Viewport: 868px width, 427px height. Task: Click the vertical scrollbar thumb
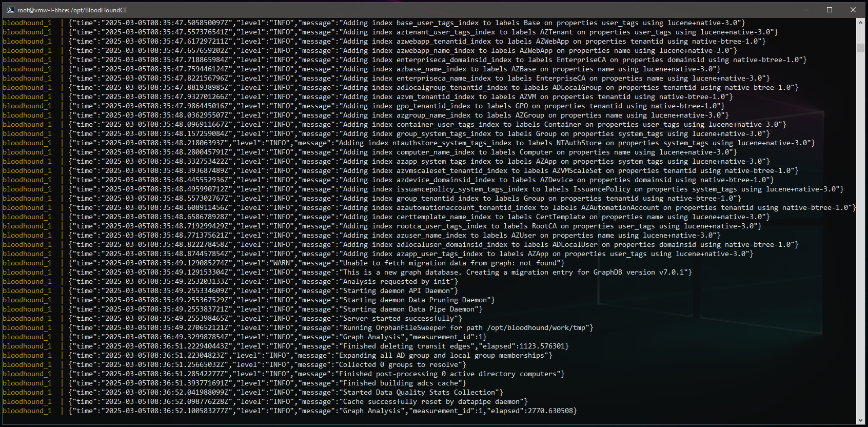click(x=861, y=48)
